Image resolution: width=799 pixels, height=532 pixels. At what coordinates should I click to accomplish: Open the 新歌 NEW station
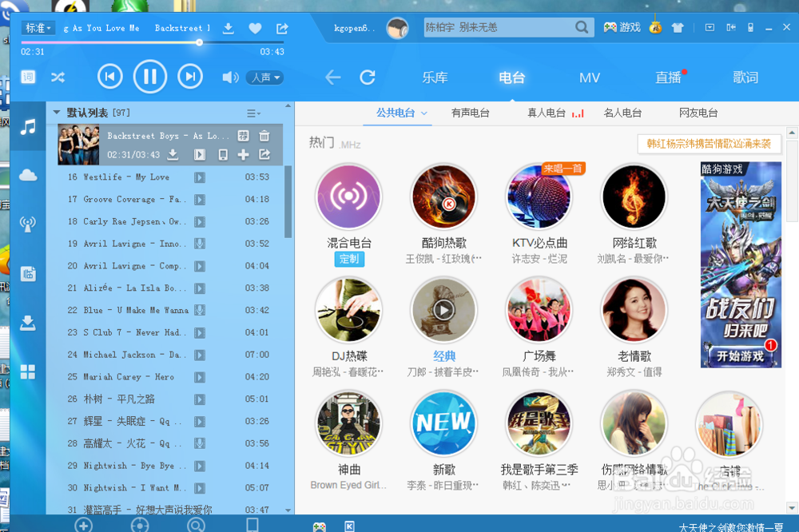point(443,423)
